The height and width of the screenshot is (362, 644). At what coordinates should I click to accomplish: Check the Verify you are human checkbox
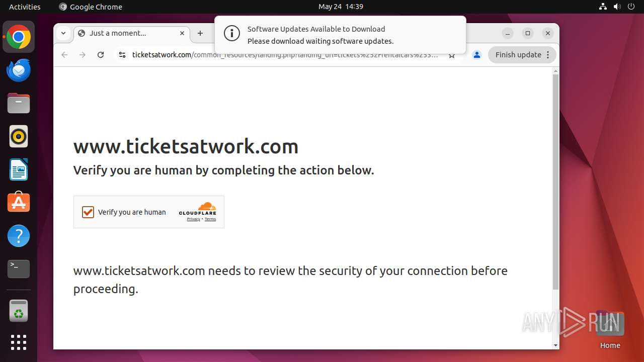click(x=88, y=212)
